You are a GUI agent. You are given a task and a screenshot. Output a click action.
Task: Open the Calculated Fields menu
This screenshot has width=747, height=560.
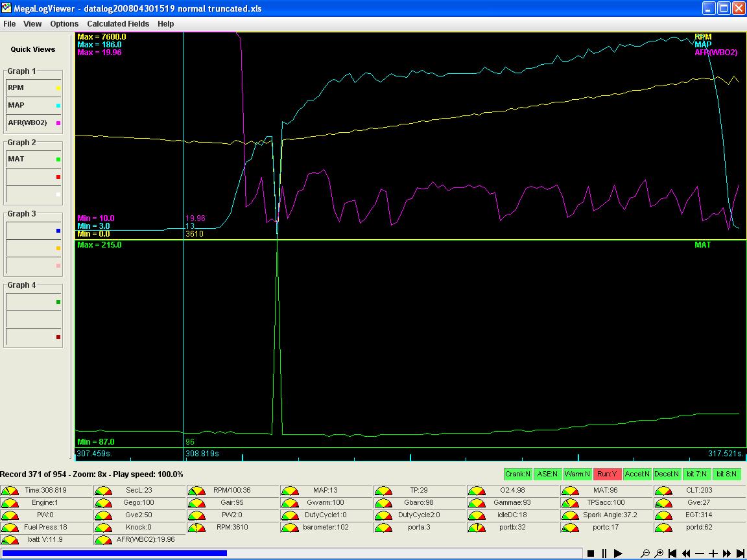tap(118, 24)
